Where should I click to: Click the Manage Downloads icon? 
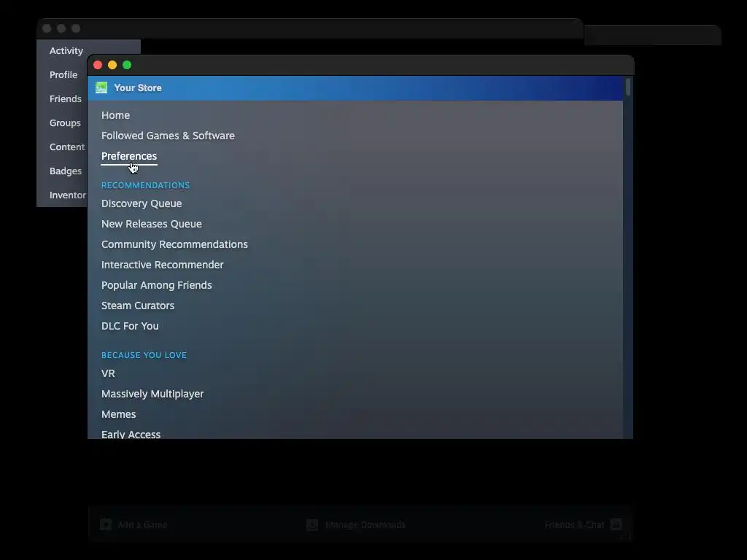[312, 525]
